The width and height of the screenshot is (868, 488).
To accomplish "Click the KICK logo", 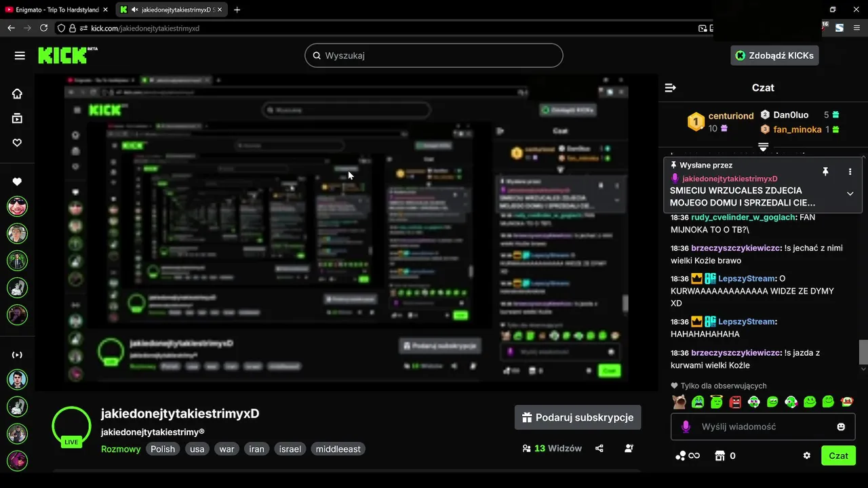I will pos(62,56).
